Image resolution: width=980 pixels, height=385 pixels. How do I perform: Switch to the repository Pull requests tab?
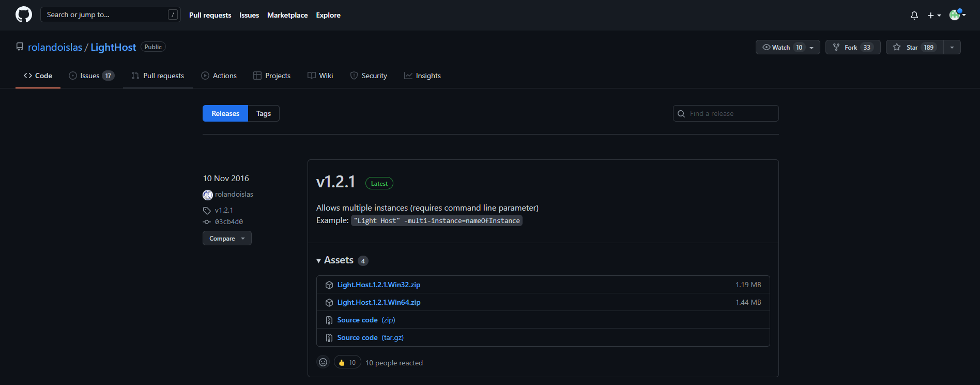[x=158, y=76]
